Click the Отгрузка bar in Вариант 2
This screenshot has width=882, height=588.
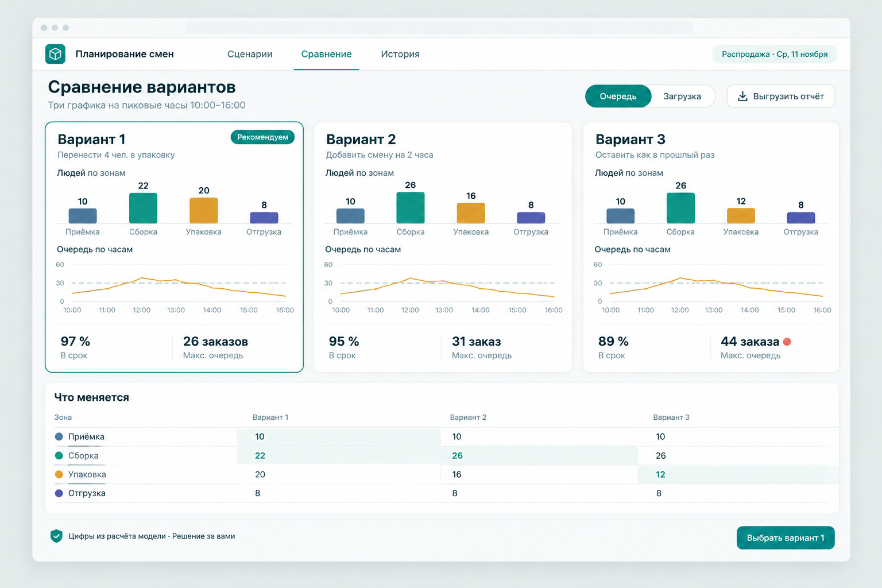point(531,218)
